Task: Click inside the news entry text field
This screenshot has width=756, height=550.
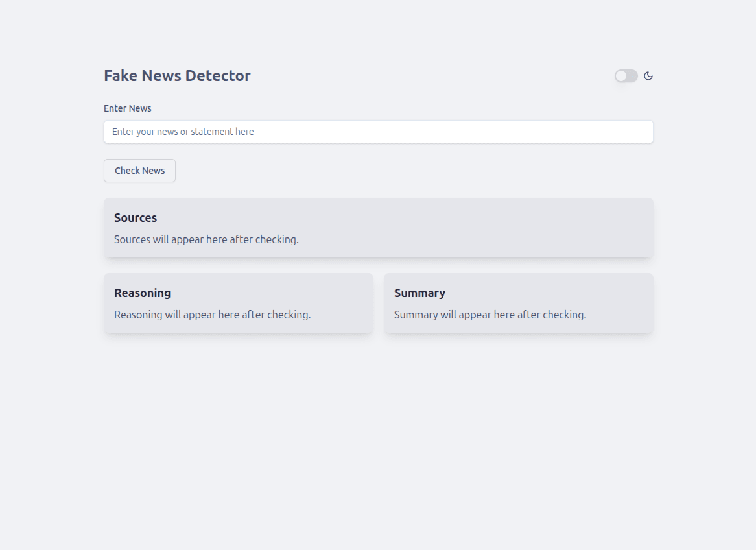Action: pos(379,132)
